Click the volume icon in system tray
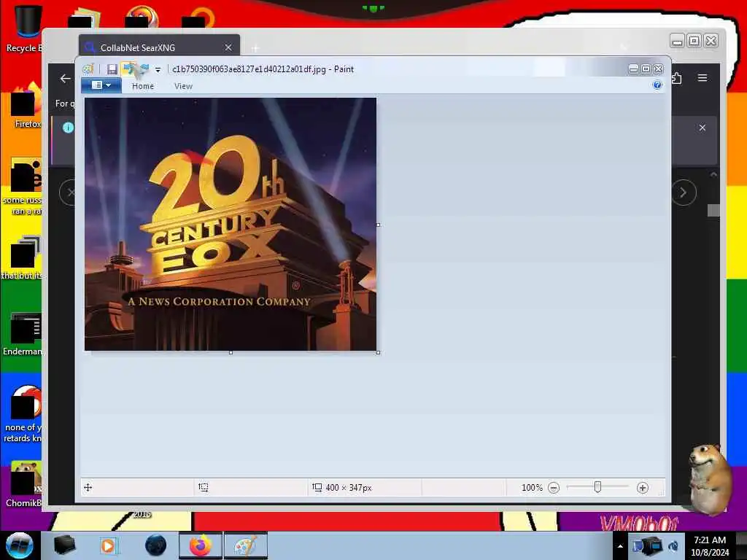This screenshot has width=747, height=560. click(x=673, y=546)
